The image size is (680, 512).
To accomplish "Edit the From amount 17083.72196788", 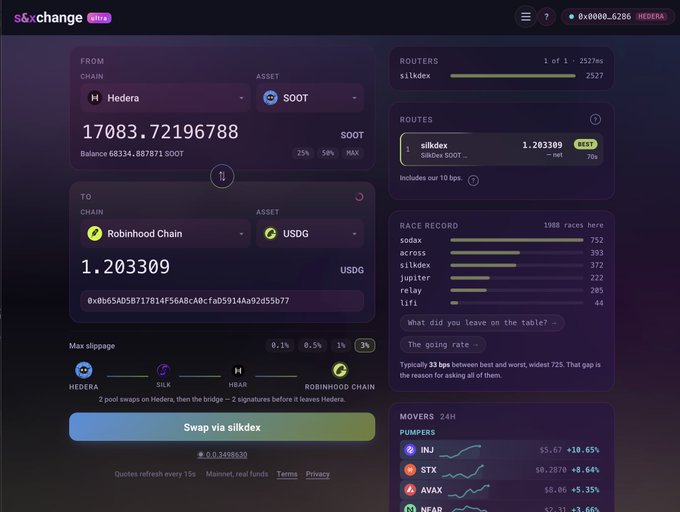I will [160, 132].
